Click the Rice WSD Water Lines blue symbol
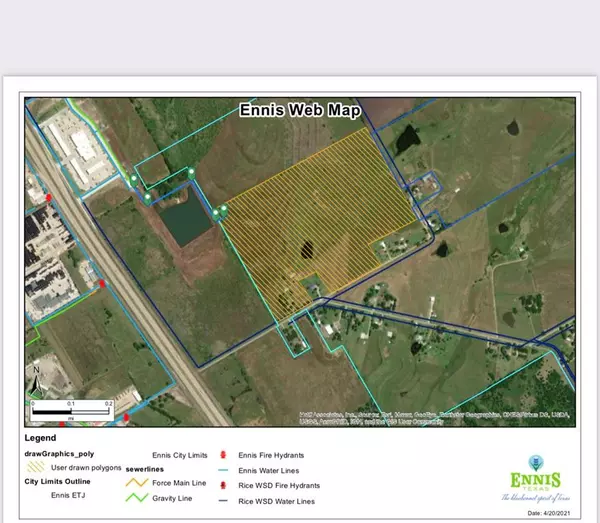 223,501
